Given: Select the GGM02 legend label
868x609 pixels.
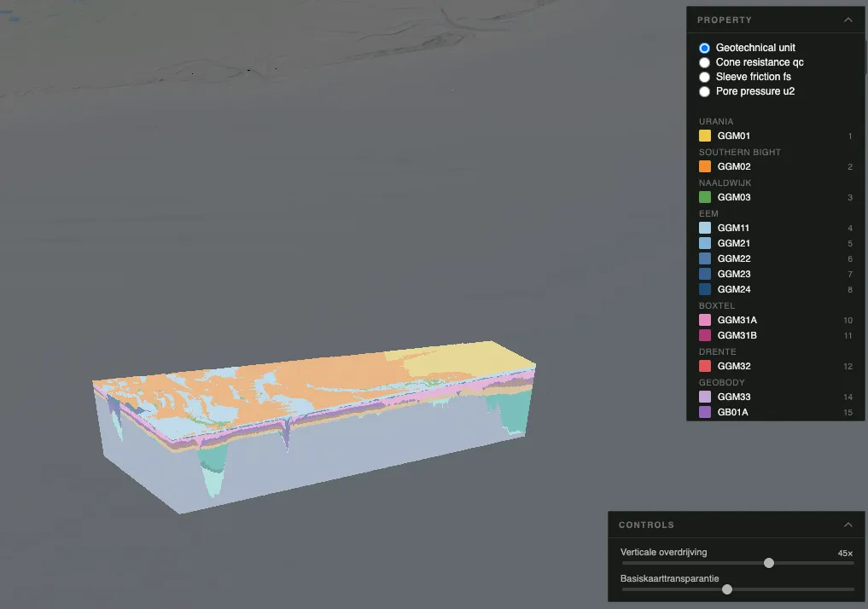Looking at the screenshot, I should (733, 166).
